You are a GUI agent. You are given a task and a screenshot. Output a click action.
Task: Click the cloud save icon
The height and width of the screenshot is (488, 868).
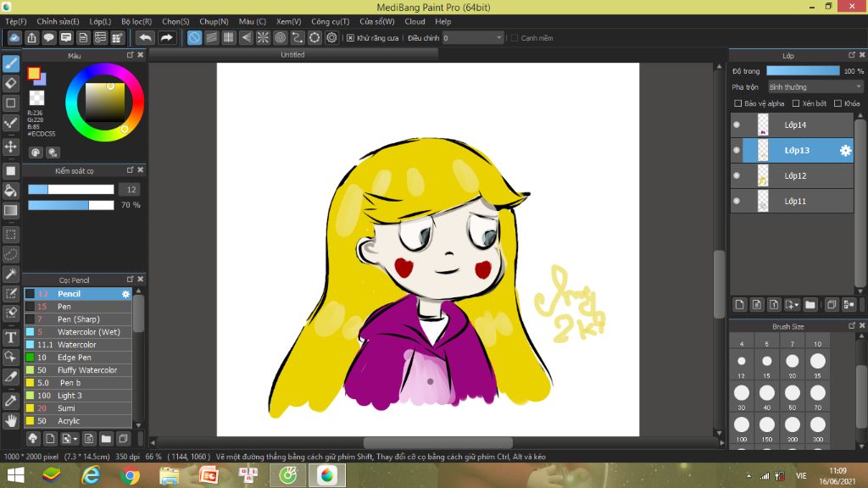coord(14,37)
